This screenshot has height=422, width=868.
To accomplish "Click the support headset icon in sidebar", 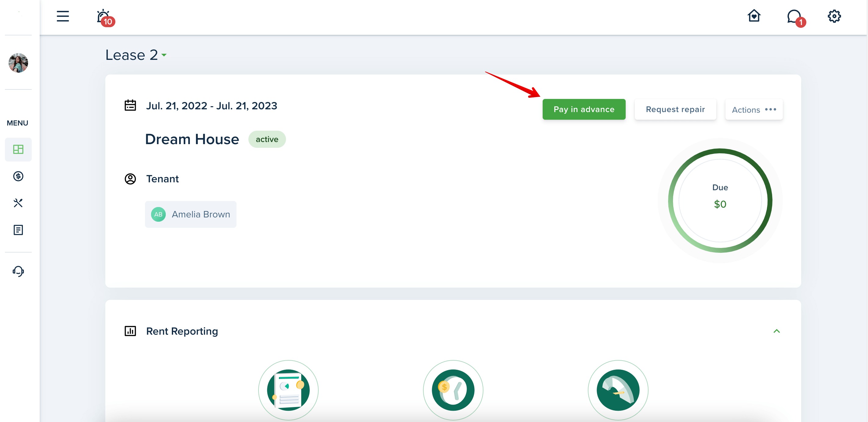I will [18, 271].
